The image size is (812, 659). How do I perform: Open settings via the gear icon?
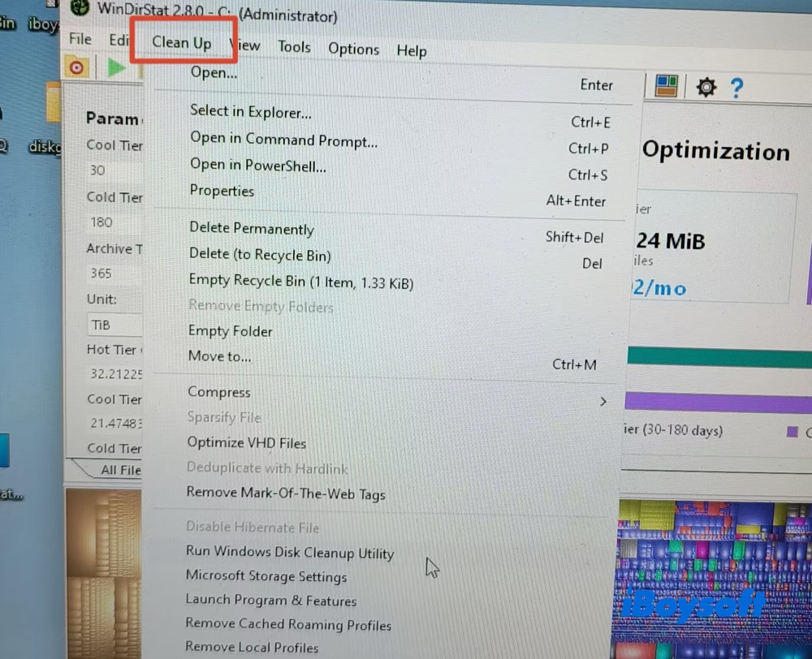pyautogui.click(x=706, y=87)
